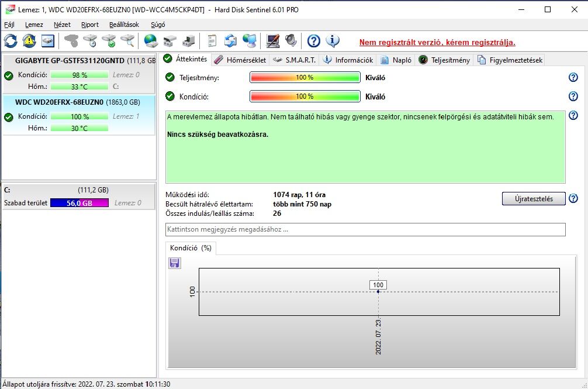Open the blue question mark help toolbar icon
This screenshot has height=389, width=588.
pos(313,41)
